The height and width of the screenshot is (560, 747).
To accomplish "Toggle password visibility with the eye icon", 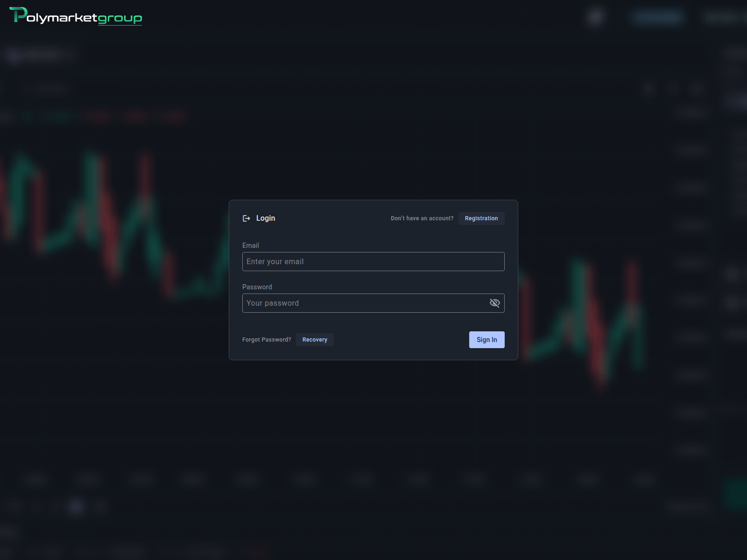I will click(x=495, y=303).
